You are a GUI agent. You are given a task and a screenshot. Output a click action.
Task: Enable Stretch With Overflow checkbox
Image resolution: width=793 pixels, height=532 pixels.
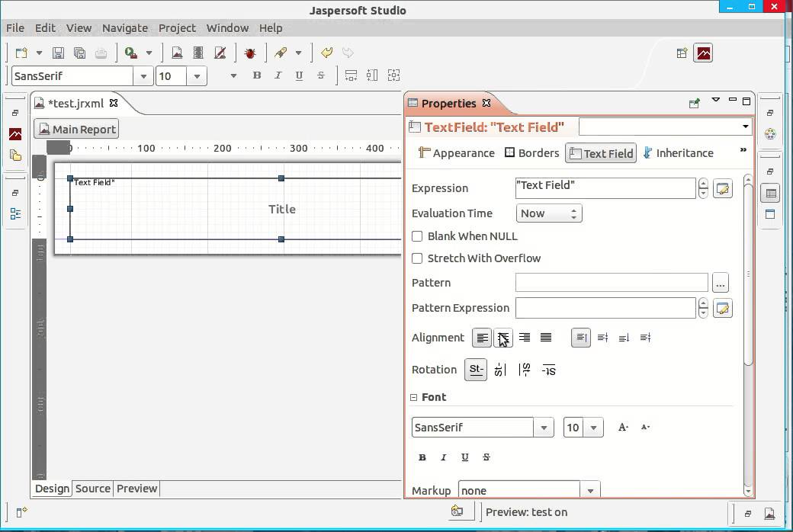coord(417,258)
